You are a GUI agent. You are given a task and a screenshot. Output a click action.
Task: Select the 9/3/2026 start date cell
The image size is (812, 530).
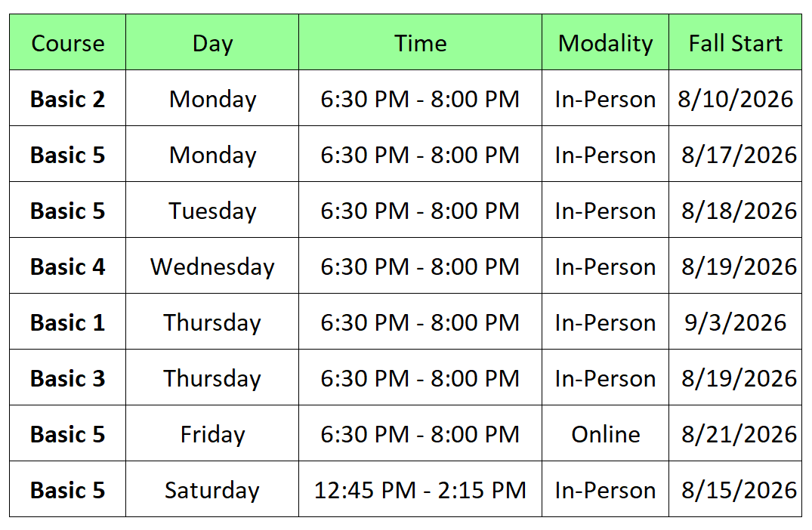736,322
